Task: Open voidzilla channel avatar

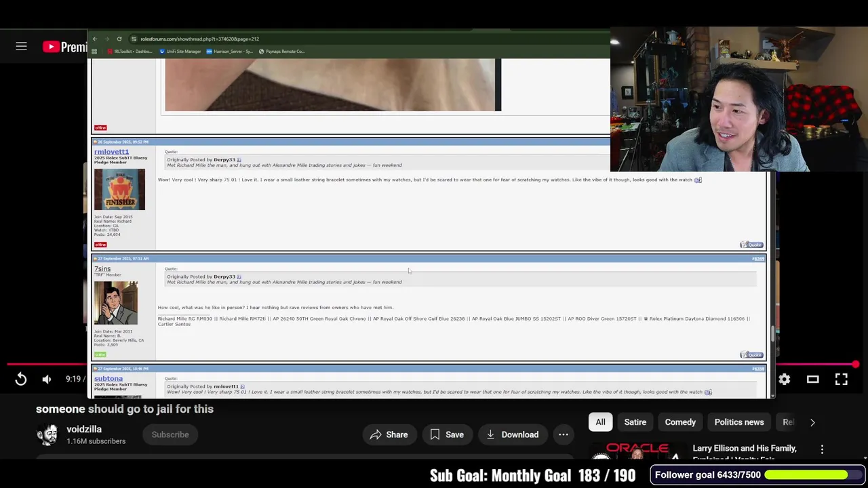Action: [47, 435]
